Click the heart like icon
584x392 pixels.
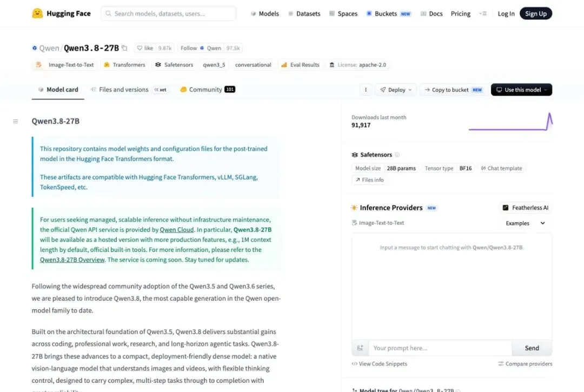click(140, 48)
